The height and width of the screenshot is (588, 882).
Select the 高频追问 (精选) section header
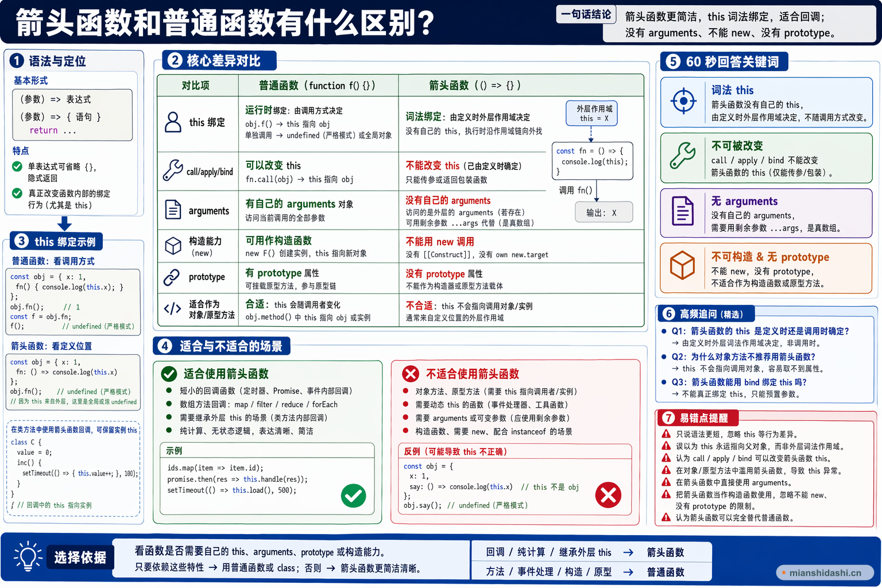point(705,314)
